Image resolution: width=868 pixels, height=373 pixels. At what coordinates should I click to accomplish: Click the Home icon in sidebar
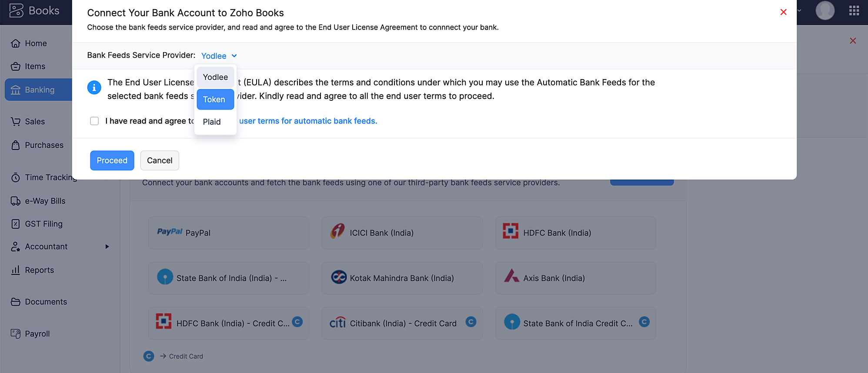[x=16, y=43]
